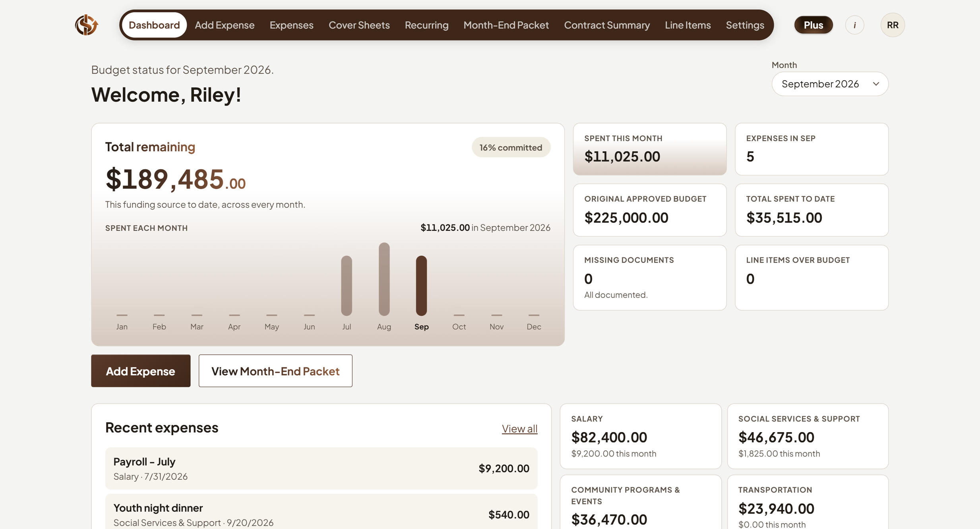
Task: Navigate to Month-End Packet tab
Action: tap(506, 25)
